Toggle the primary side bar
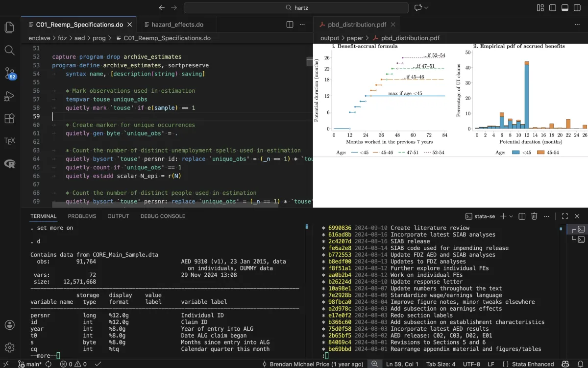The width and height of the screenshot is (588, 368). point(552,8)
